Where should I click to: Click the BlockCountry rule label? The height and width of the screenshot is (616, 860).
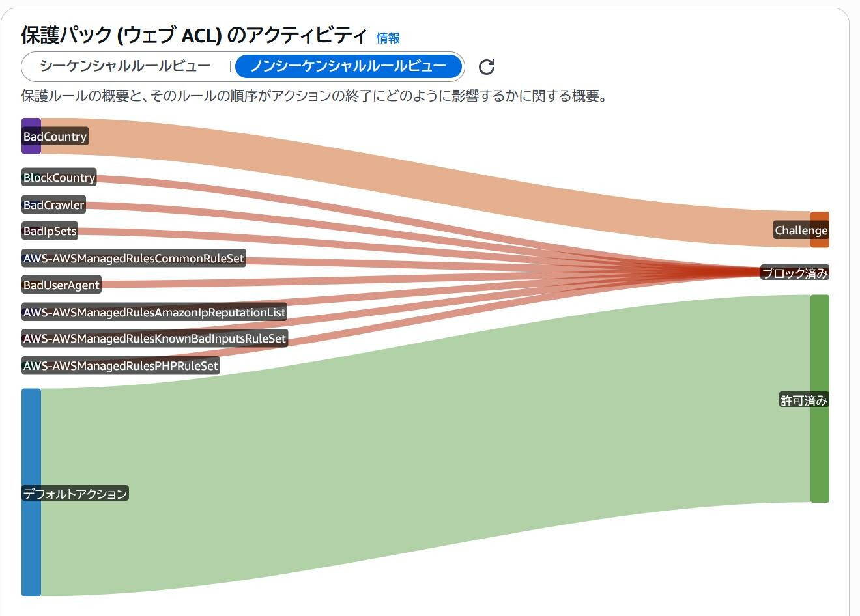[59, 178]
